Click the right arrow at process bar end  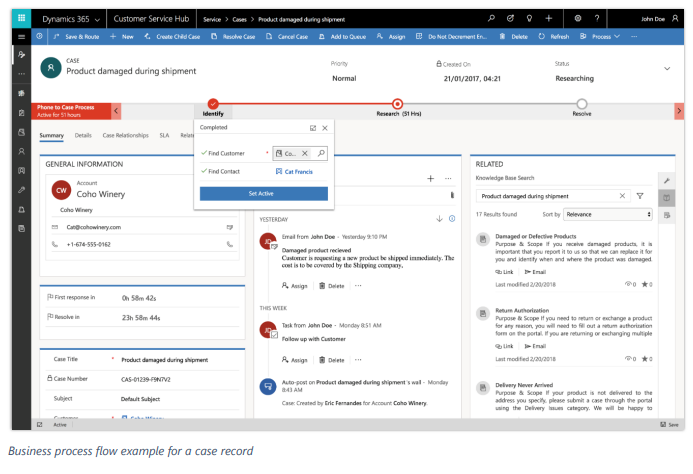679,111
